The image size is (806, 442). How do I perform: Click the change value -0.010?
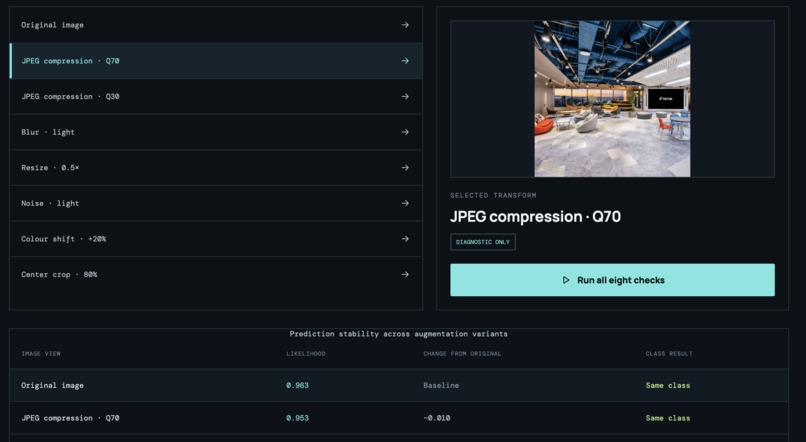tap(436, 418)
